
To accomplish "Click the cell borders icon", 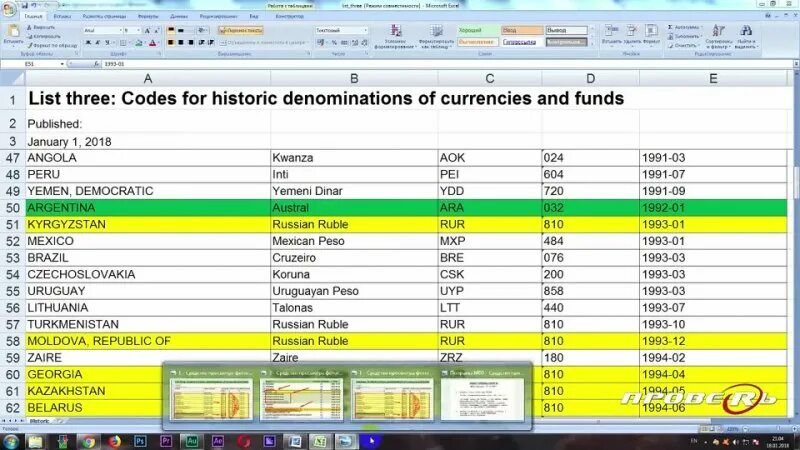I will (123, 43).
